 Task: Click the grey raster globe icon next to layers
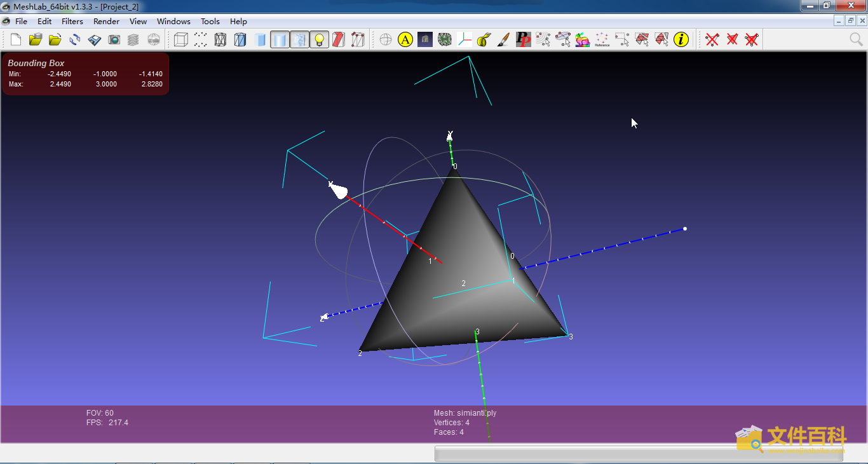pyautogui.click(x=154, y=40)
